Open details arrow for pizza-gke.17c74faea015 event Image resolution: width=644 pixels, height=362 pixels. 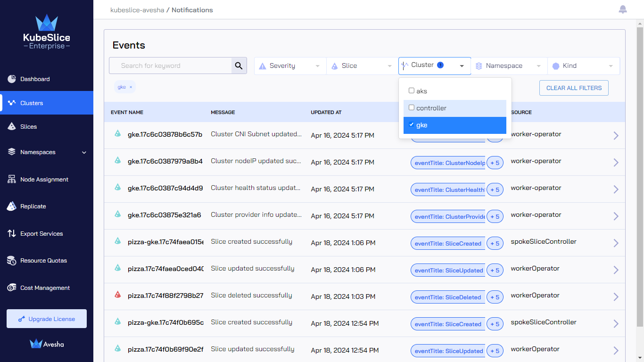(616, 243)
